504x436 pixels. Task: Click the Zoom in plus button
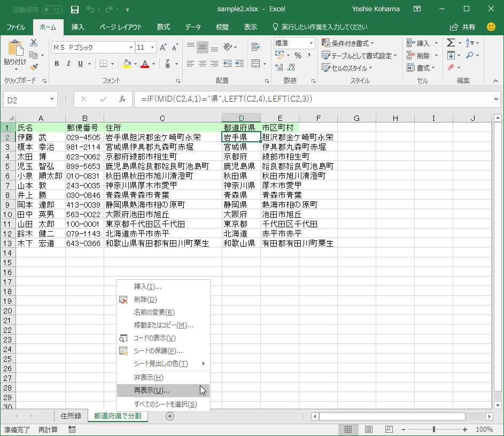tap(465, 430)
